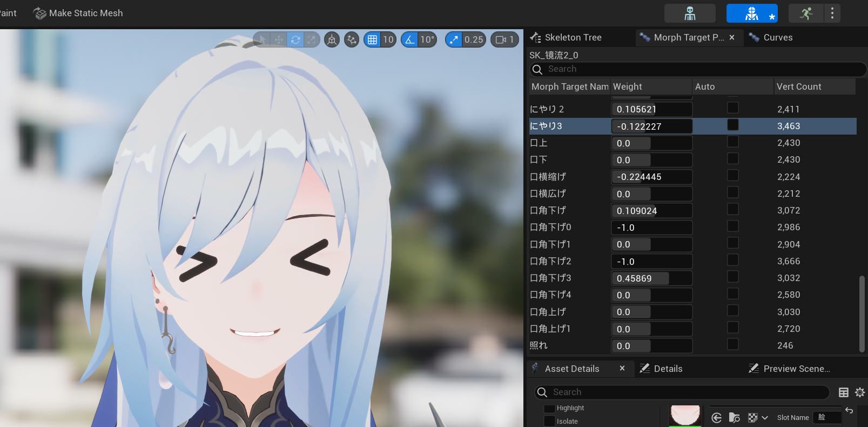
Task: Sort by Weight column header
Action: [651, 86]
